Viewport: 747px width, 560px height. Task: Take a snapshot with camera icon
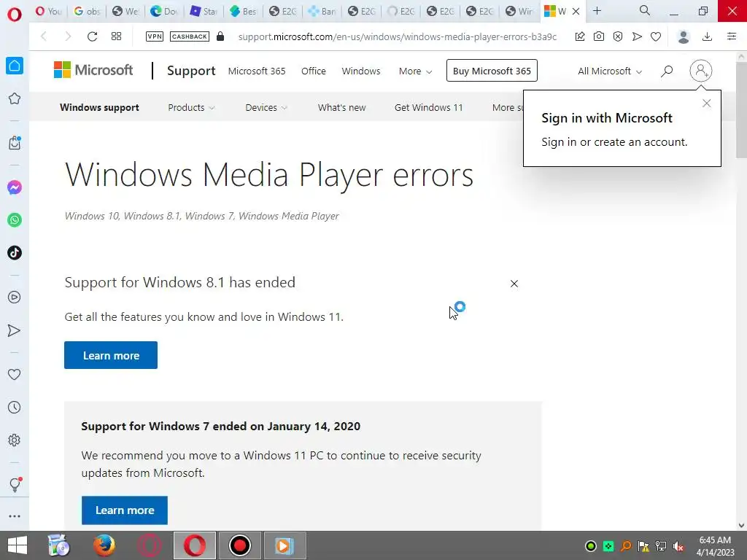coord(599,36)
